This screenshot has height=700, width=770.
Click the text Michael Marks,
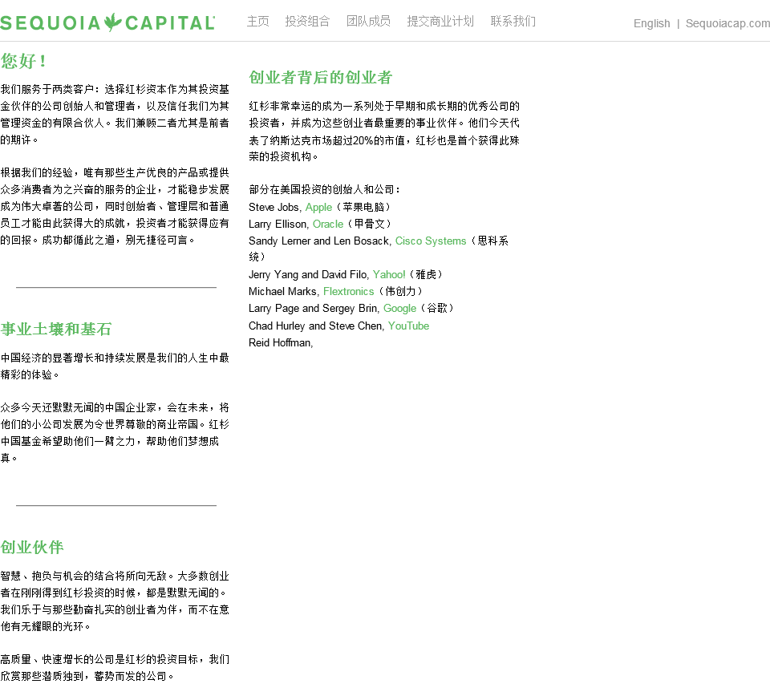284,292
